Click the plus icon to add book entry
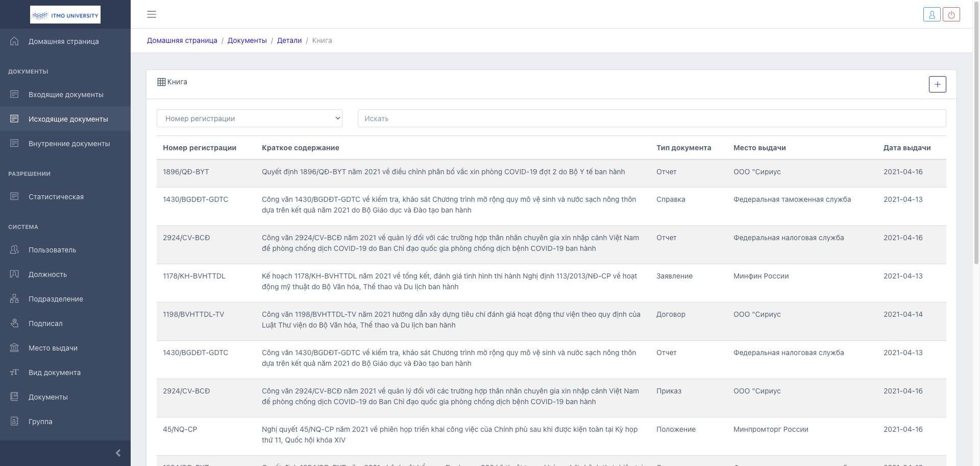Screen dimensions: 980x466 point(937,84)
